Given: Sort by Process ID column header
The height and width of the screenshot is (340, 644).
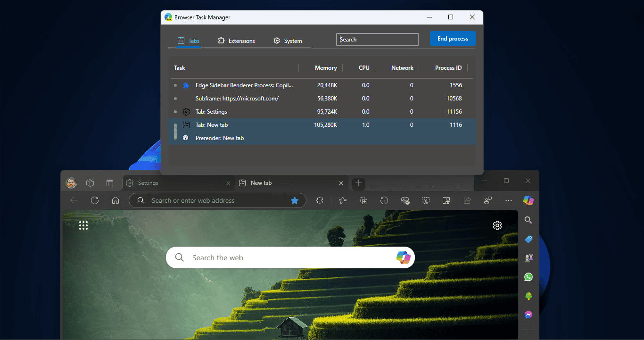Looking at the screenshot, I should point(448,68).
